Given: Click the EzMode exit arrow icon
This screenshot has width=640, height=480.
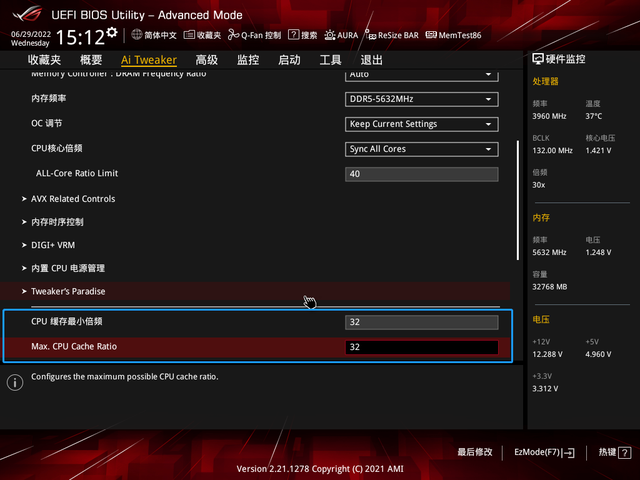Looking at the screenshot, I should (568, 453).
